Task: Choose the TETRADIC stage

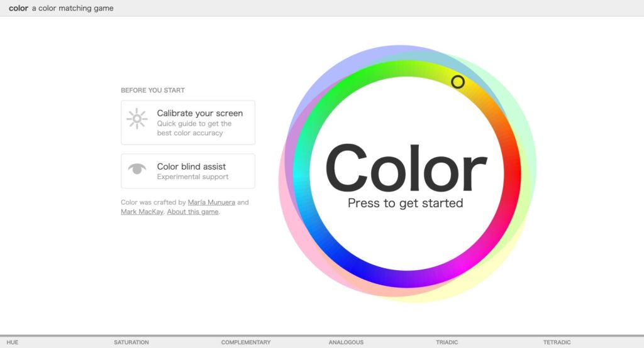Action: click(557, 342)
